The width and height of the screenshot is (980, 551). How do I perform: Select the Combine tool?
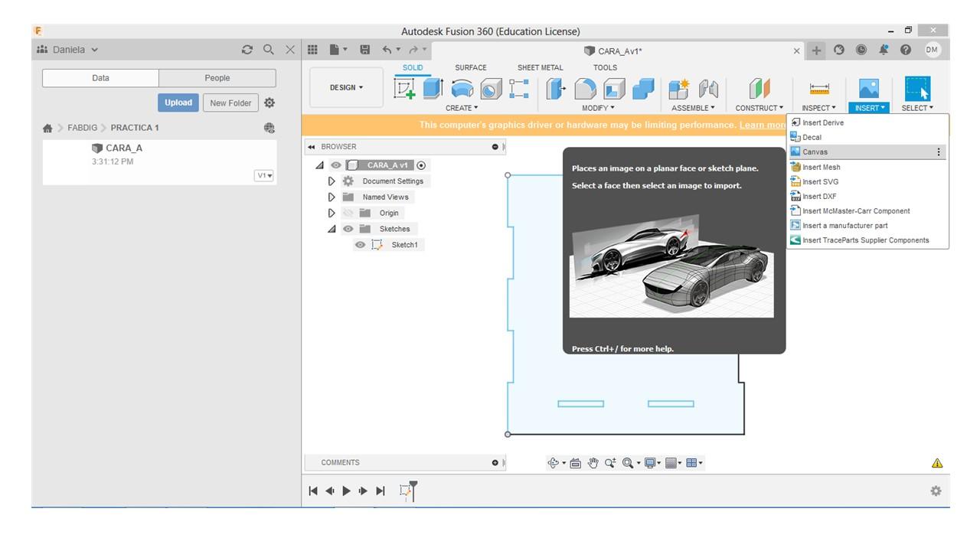644,89
